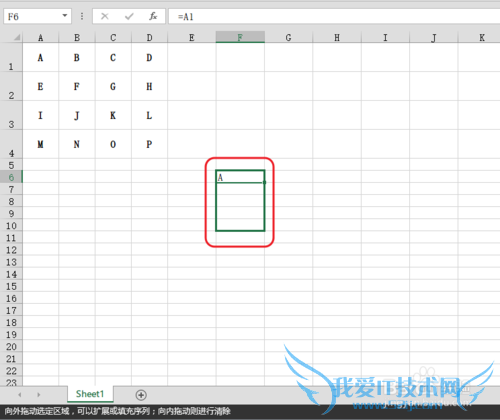Select column I header
The width and height of the screenshot is (500, 420).
[385, 38]
